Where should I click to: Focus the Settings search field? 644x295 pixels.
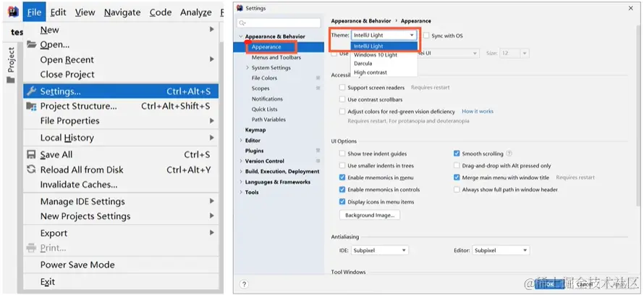coord(279,23)
